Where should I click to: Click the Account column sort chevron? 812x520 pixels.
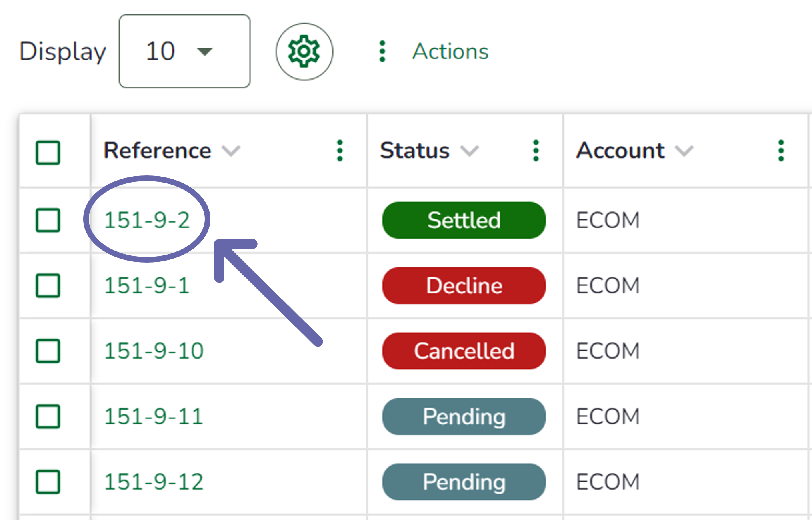(x=684, y=151)
